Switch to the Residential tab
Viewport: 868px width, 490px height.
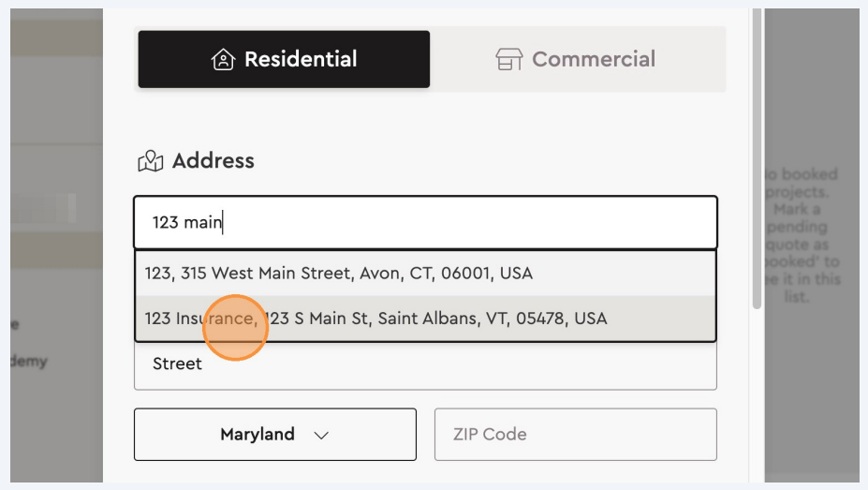coord(284,59)
